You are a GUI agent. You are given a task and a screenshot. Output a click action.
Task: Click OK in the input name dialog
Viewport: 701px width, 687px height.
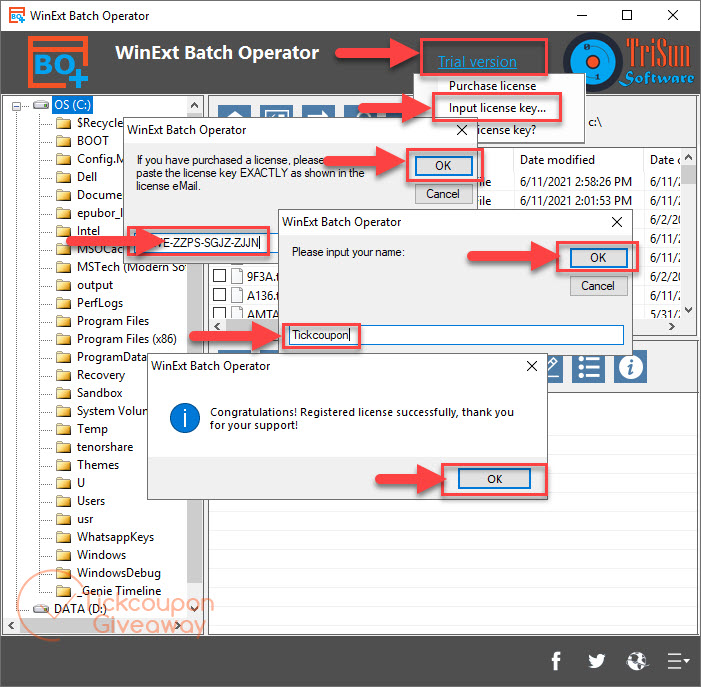(598, 258)
